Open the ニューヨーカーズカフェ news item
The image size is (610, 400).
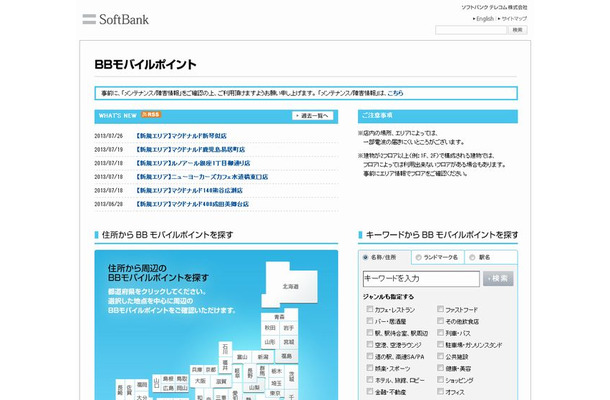click(x=202, y=177)
